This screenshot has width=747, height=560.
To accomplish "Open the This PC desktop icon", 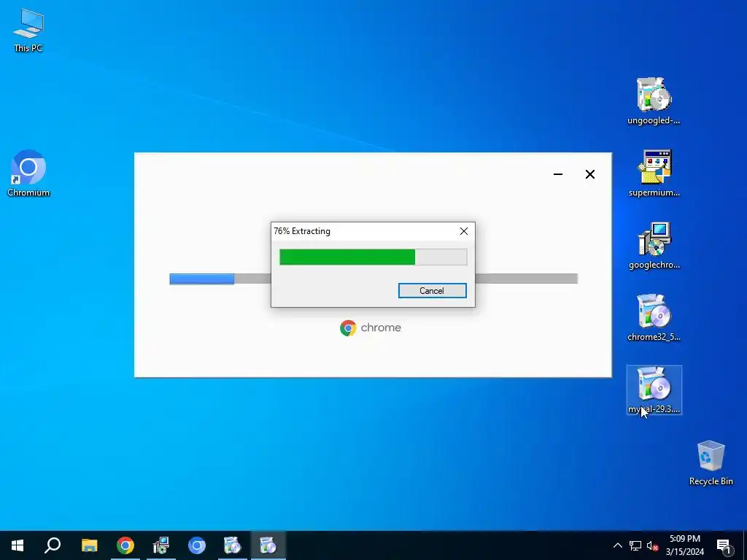I will pos(28,31).
